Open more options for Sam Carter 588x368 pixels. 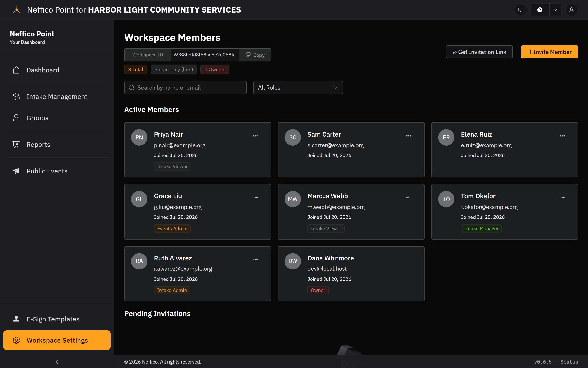click(409, 136)
